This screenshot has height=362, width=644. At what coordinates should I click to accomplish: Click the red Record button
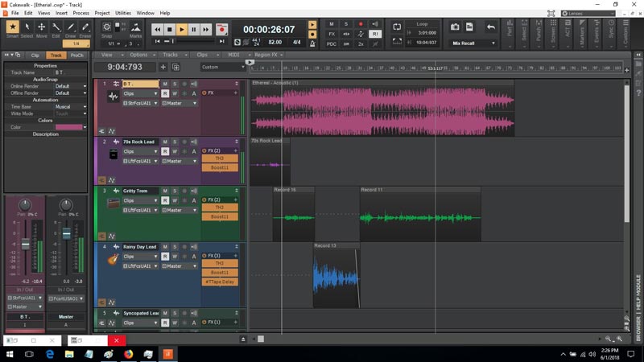click(222, 30)
